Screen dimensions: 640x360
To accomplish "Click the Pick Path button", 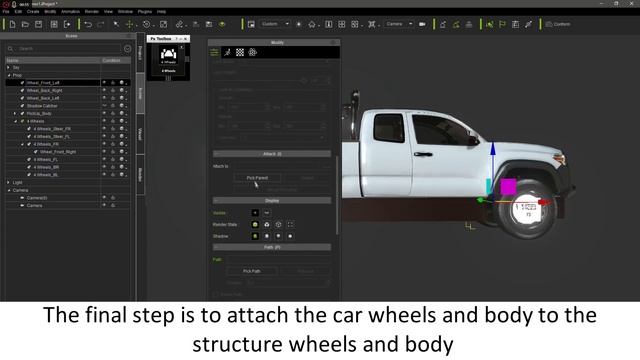I will click(x=251, y=271).
